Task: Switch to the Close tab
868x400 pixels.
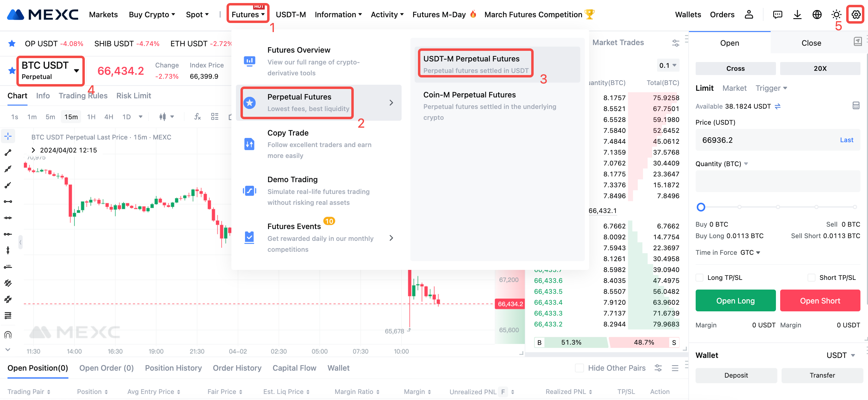Action: click(x=811, y=43)
